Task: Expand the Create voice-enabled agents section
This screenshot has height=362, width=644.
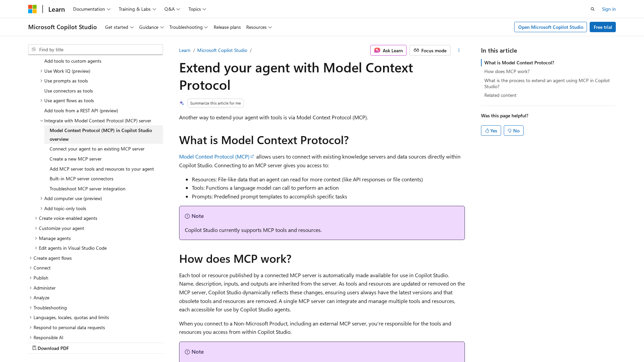Action: tap(36, 218)
